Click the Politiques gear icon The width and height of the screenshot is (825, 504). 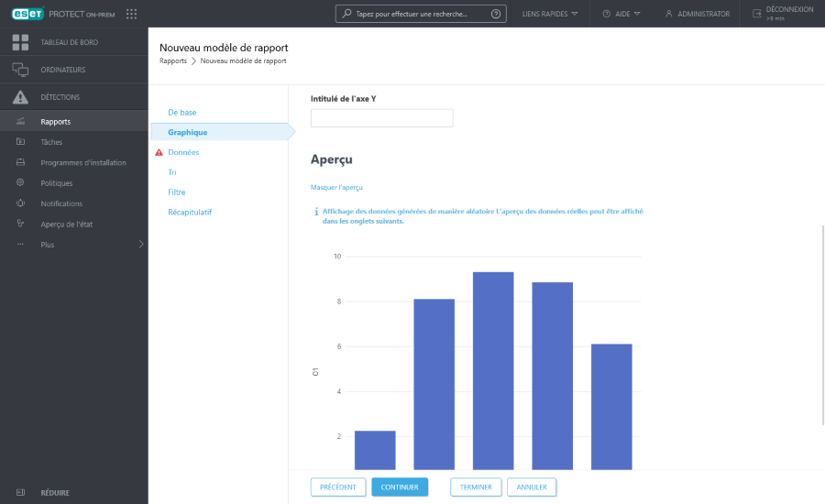pyautogui.click(x=20, y=182)
